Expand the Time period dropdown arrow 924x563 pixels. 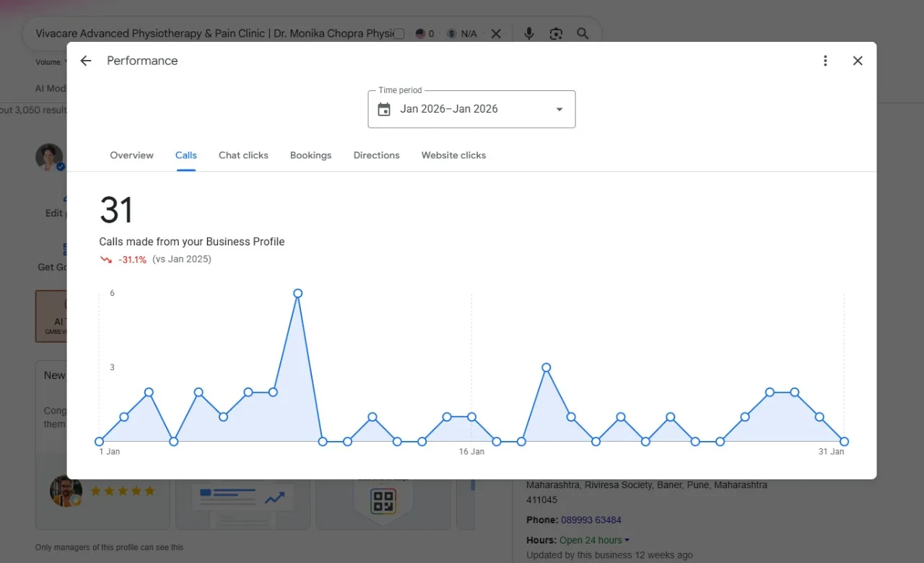coord(559,109)
